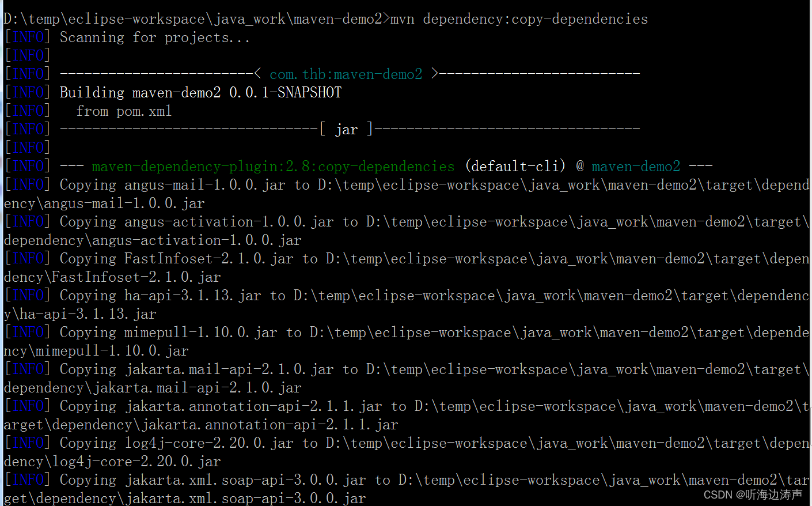Select the "from pom.xml" text
812x506 pixels.
tap(124, 111)
